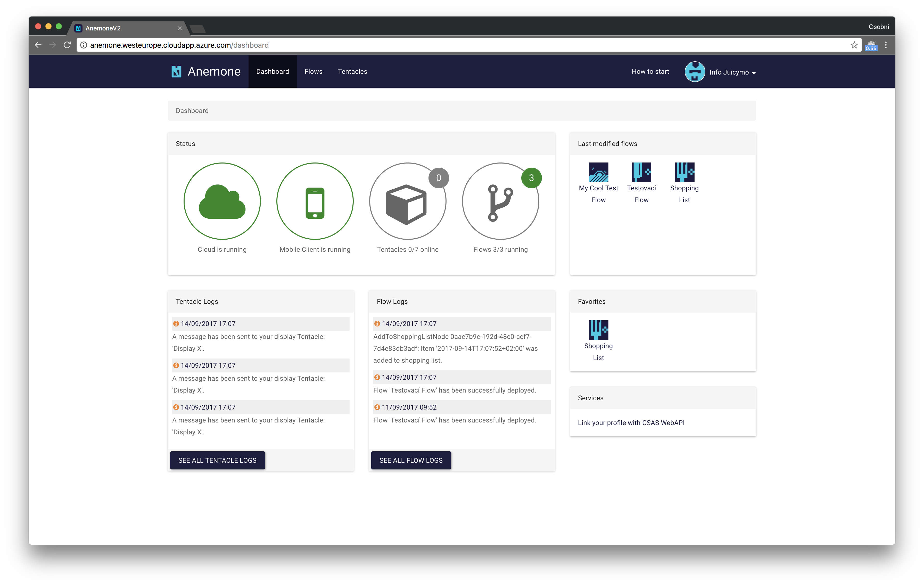Click the Osobní profile button
This screenshot has height=586, width=924.
point(878,27)
